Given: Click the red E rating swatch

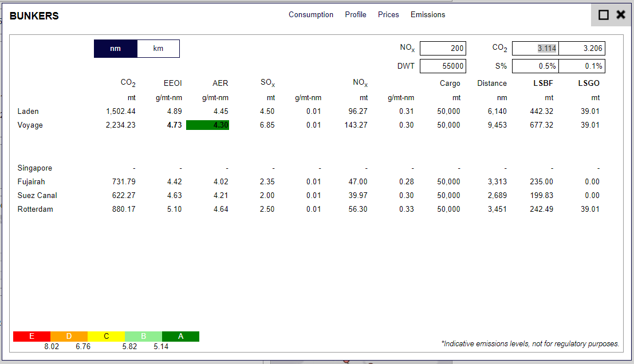Looking at the screenshot, I should point(31,337).
